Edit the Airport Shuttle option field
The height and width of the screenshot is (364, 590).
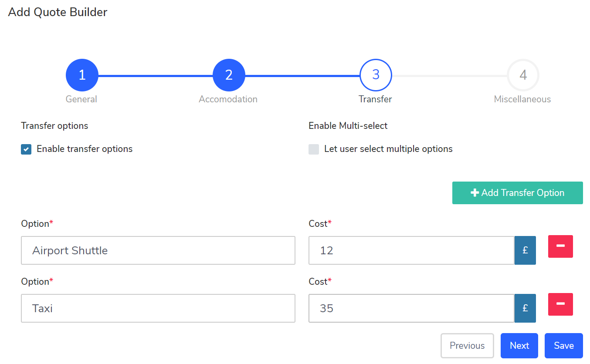(158, 250)
